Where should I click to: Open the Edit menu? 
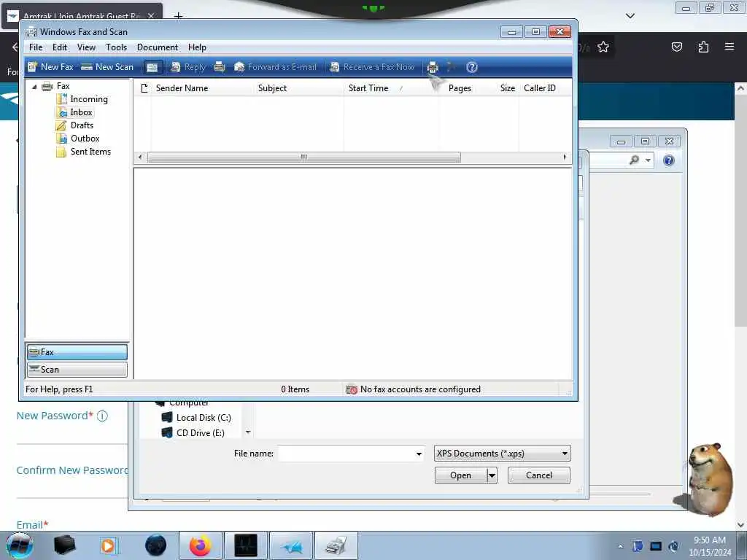point(60,47)
